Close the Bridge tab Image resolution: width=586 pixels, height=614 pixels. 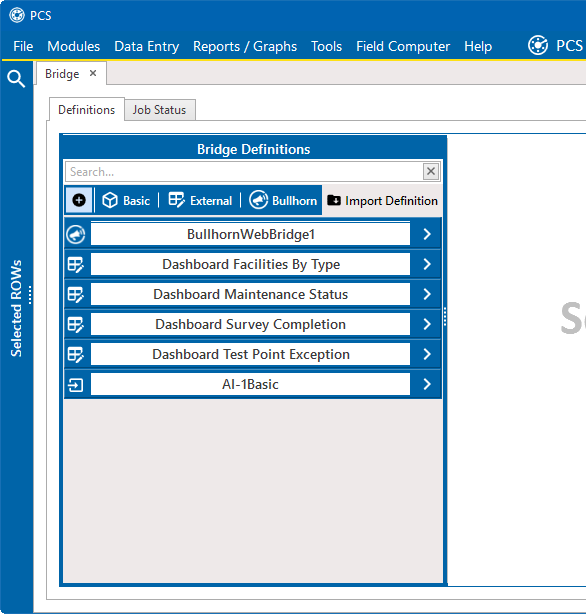pyautogui.click(x=93, y=73)
